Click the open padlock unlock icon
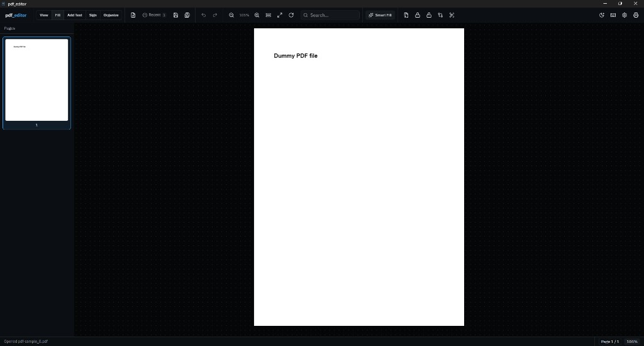The height and width of the screenshot is (346, 644). pos(429,15)
